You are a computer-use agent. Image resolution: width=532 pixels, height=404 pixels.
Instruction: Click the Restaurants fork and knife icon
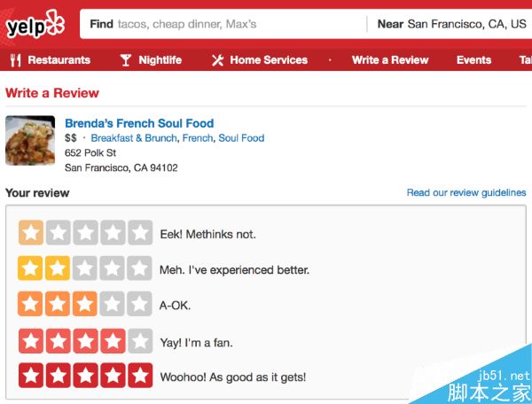15,60
